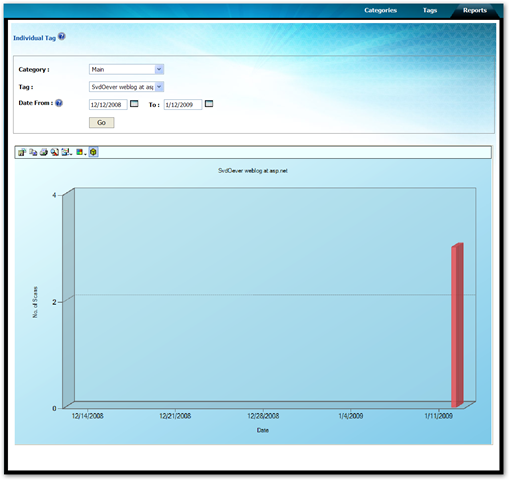The height and width of the screenshot is (480, 509).
Task: Open the chart gallery type icon
Action: pyautogui.click(x=65, y=152)
